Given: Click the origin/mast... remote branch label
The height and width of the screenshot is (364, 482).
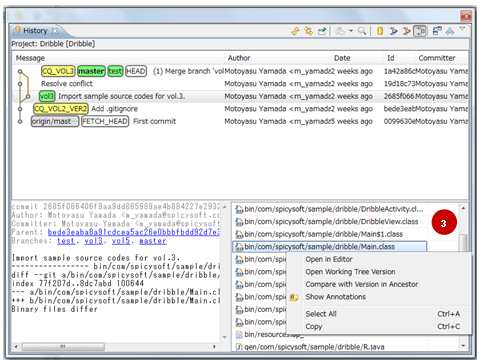Looking at the screenshot, I should [55, 121].
